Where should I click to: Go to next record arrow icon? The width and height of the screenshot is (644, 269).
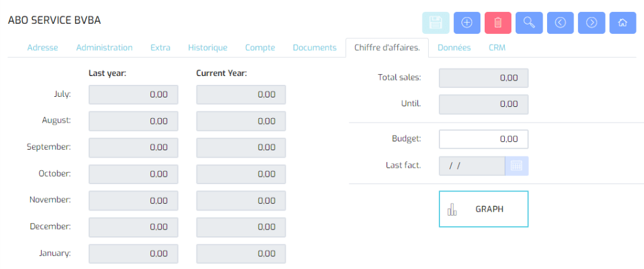pyautogui.click(x=591, y=23)
